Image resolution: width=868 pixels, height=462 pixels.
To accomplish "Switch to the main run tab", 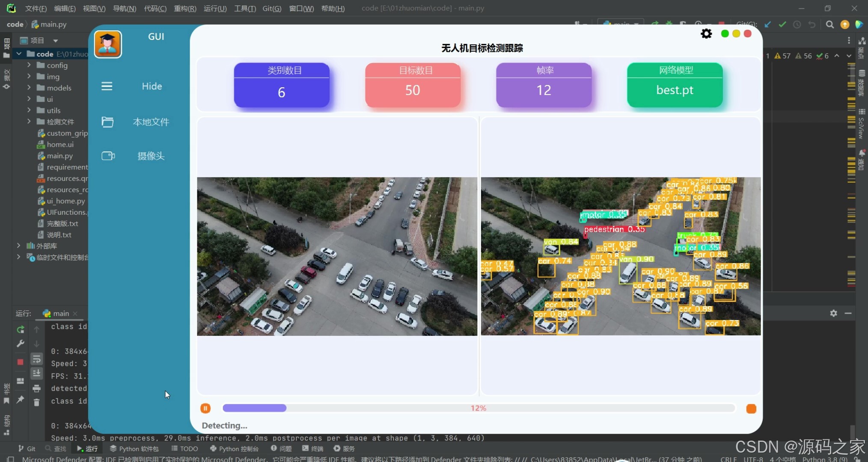I will (x=60, y=314).
